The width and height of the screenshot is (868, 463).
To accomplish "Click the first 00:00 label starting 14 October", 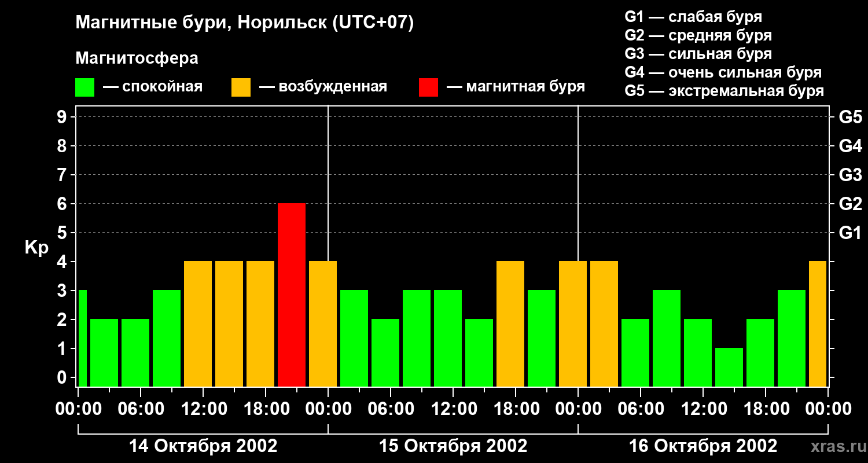I will click(x=78, y=409).
